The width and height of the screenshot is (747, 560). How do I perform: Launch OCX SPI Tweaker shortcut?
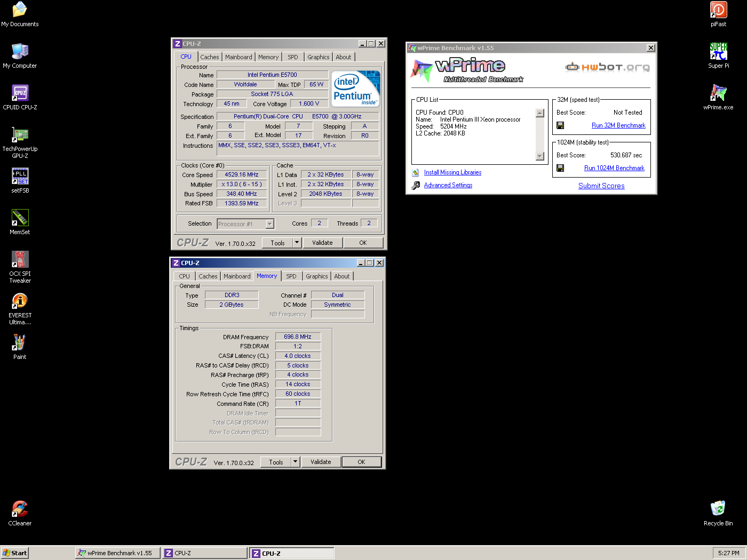20,267
